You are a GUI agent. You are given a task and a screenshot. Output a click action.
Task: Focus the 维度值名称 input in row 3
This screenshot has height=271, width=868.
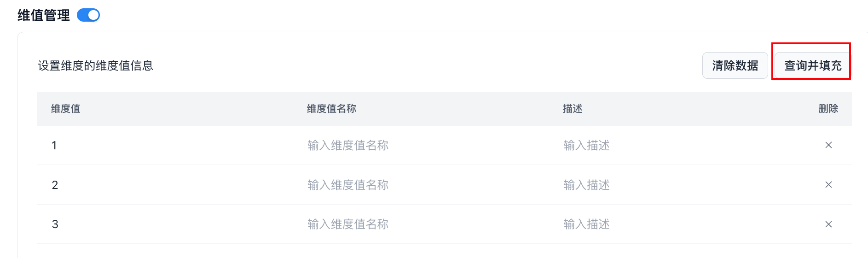[x=348, y=224]
